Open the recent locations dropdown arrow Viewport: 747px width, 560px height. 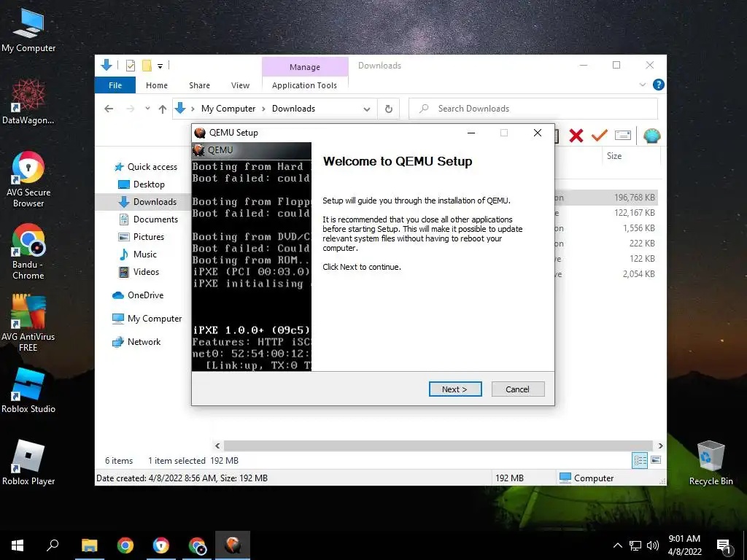tap(147, 109)
